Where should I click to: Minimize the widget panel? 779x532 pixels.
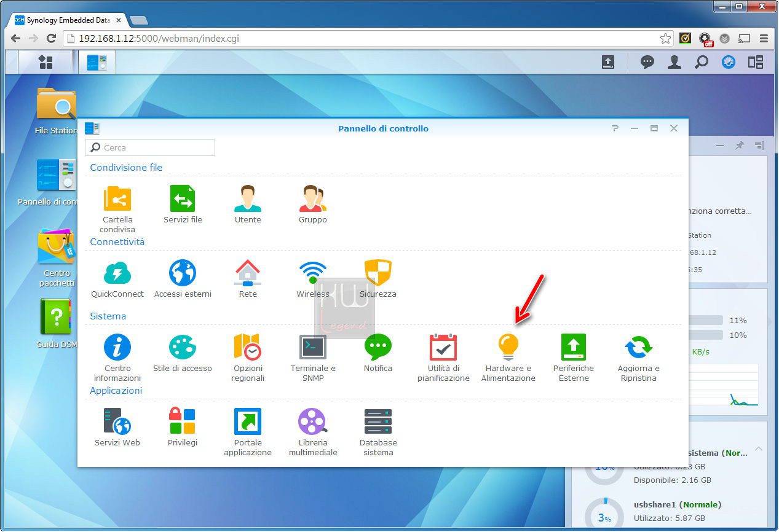tap(720, 146)
